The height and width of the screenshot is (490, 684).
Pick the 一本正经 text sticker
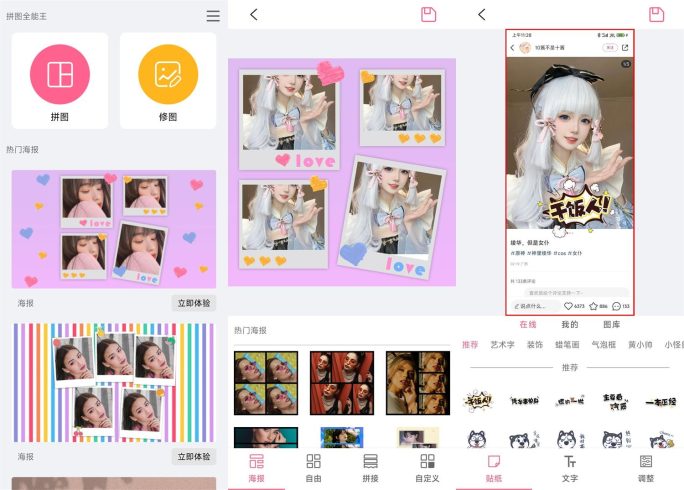click(x=660, y=402)
